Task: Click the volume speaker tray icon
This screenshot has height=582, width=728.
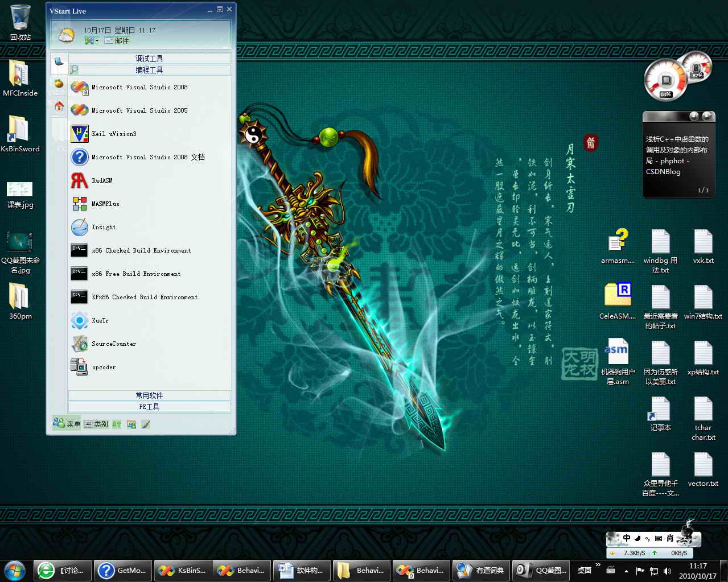Action: tap(668, 571)
